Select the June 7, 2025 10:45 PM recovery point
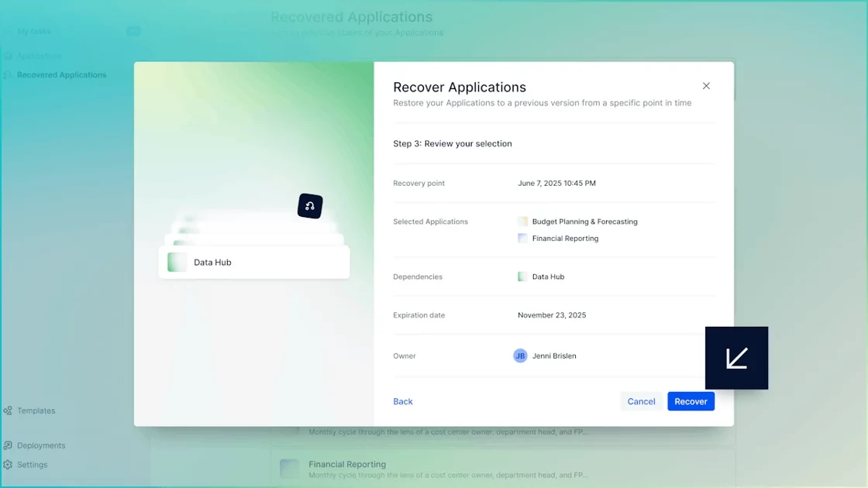 [556, 183]
